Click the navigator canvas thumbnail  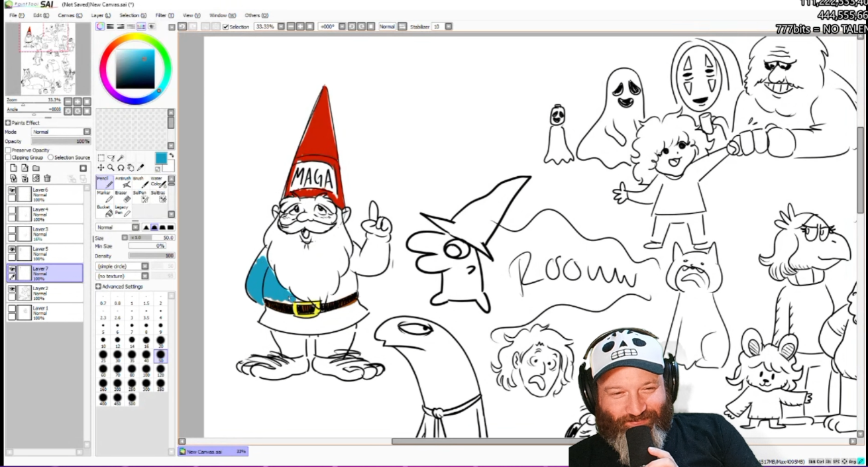[x=47, y=59]
